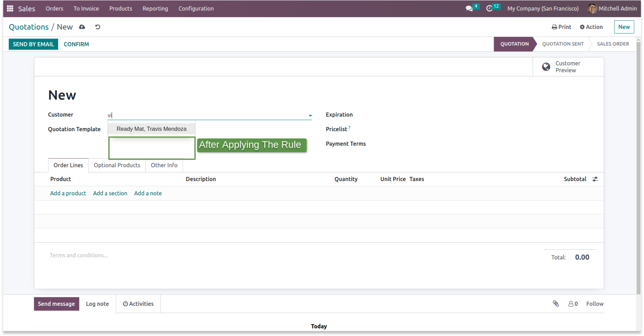
Task: Click the Product column header
Action: click(x=60, y=179)
